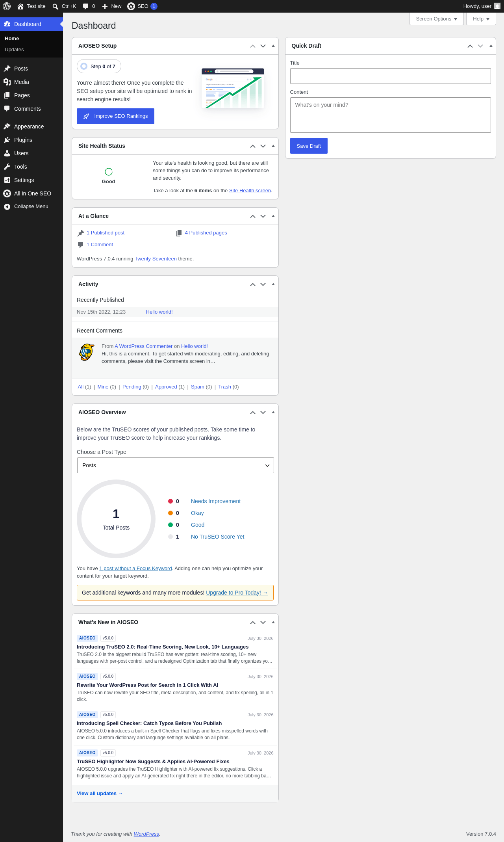The width and height of the screenshot is (504, 842).
Task: Click the user avatar next to Howdy
Action: coord(497,6)
